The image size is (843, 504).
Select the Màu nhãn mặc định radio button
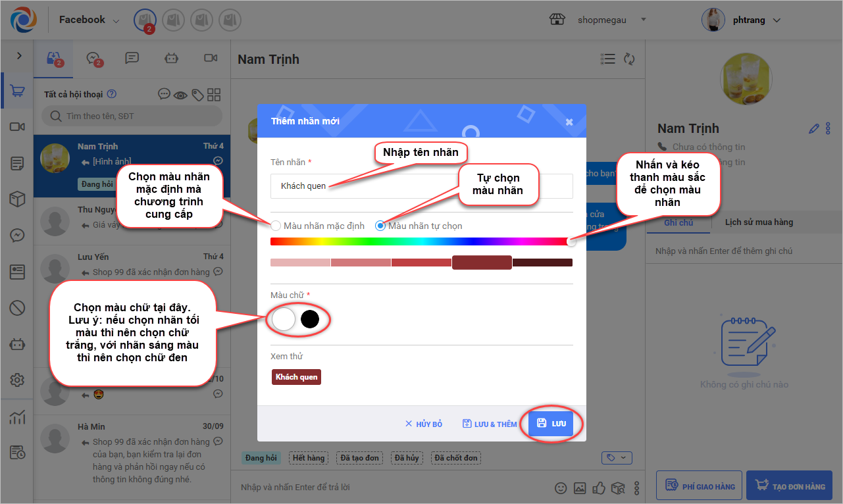coord(276,226)
